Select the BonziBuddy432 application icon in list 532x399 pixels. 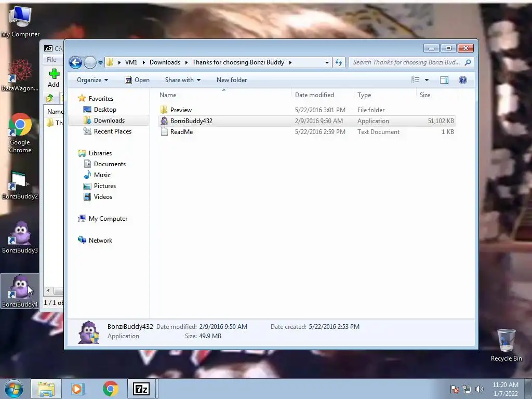[164, 121]
